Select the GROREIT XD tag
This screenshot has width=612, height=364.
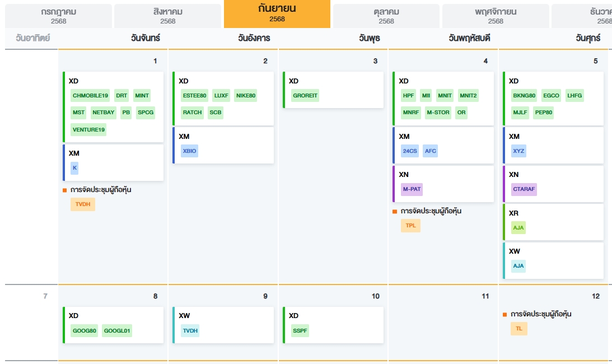305,95
